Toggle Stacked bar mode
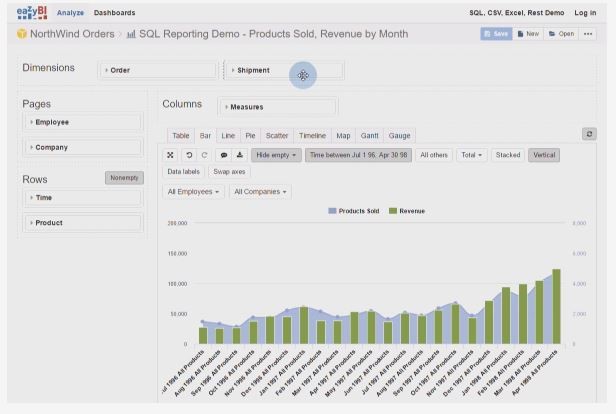The height and width of the screenshot is (414, 616). pos(508,155)
